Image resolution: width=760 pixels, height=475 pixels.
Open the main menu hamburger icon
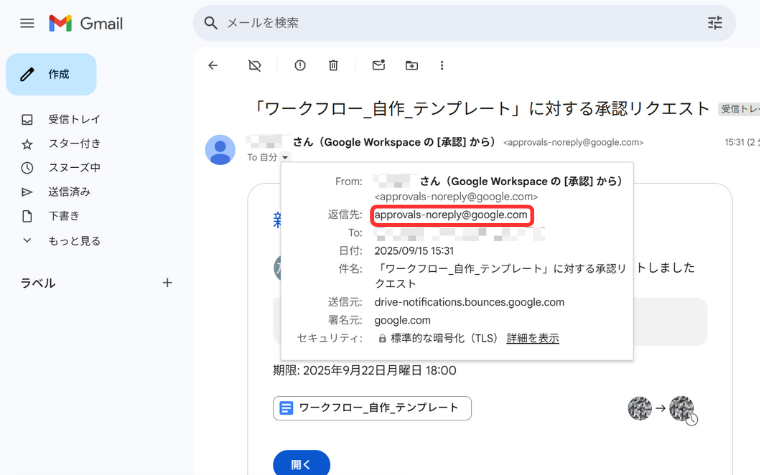tap(27, 23)
